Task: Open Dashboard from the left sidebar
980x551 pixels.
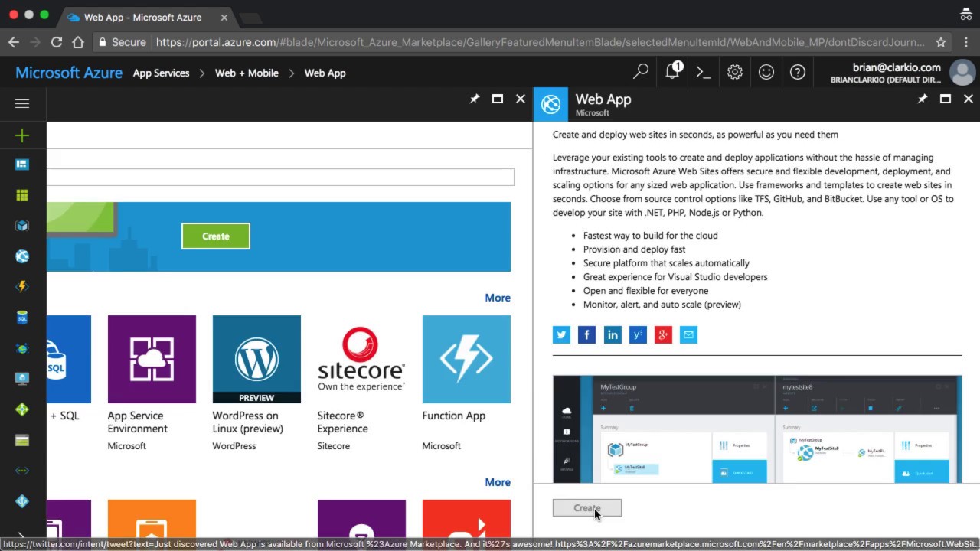Action: [22, 165]
